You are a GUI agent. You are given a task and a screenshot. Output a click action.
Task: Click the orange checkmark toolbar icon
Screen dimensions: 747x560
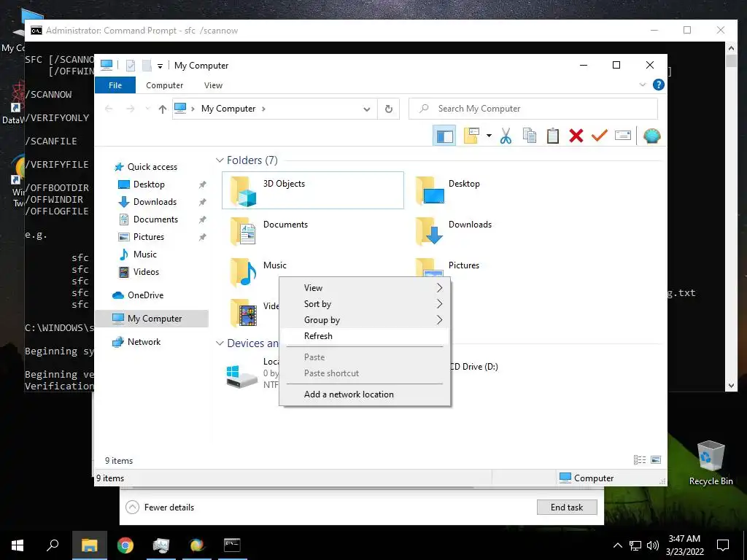click(600, 136)
